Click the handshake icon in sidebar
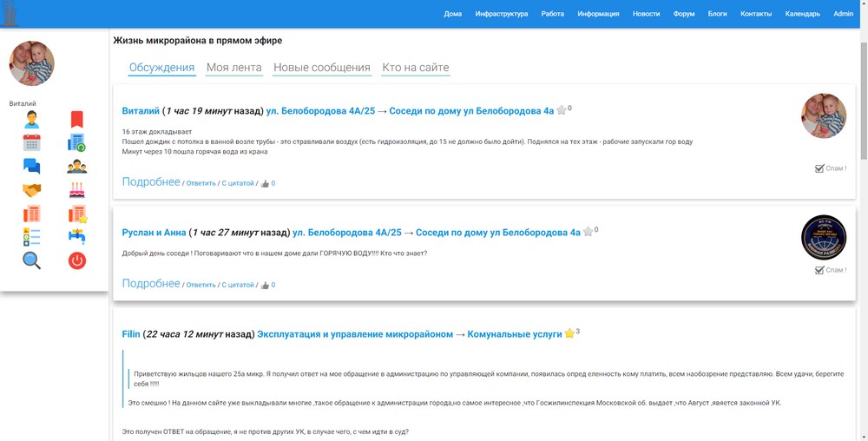 [31, 190]
